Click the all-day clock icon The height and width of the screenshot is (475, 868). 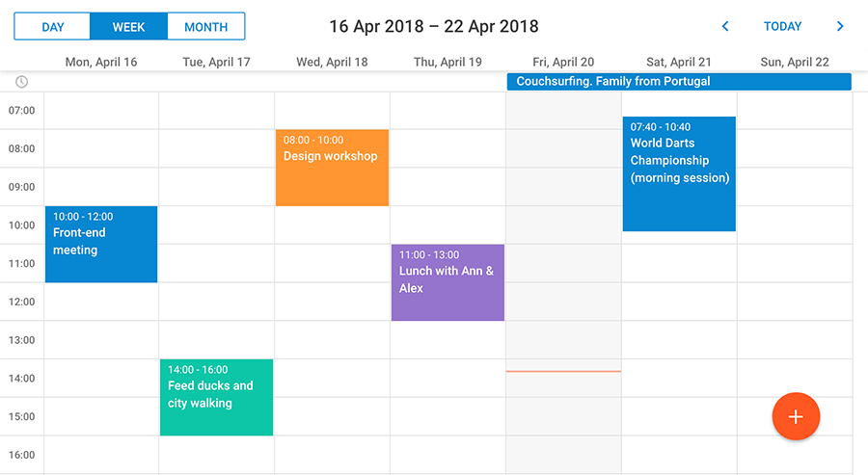[x=21, y=82]
